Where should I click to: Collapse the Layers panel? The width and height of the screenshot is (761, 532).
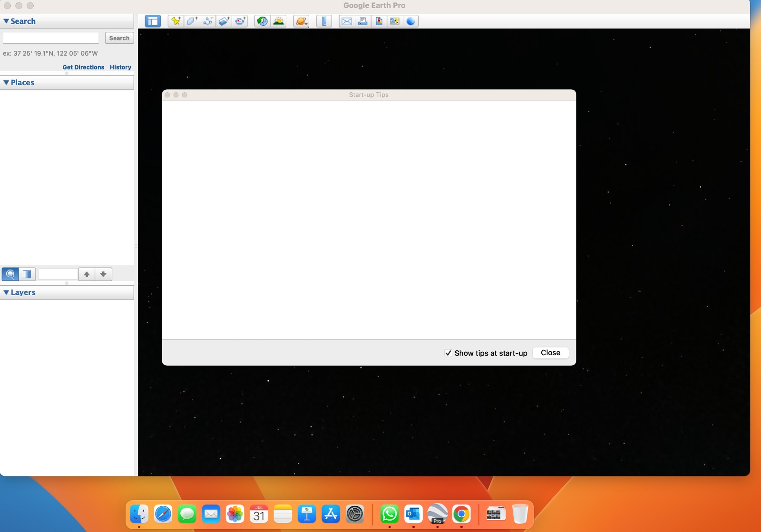pos(6,292)
